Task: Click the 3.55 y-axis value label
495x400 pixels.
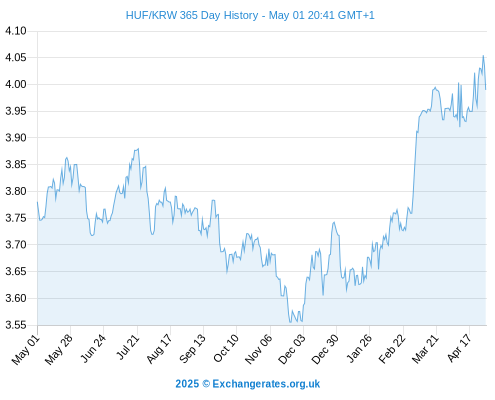Action: 16,325
